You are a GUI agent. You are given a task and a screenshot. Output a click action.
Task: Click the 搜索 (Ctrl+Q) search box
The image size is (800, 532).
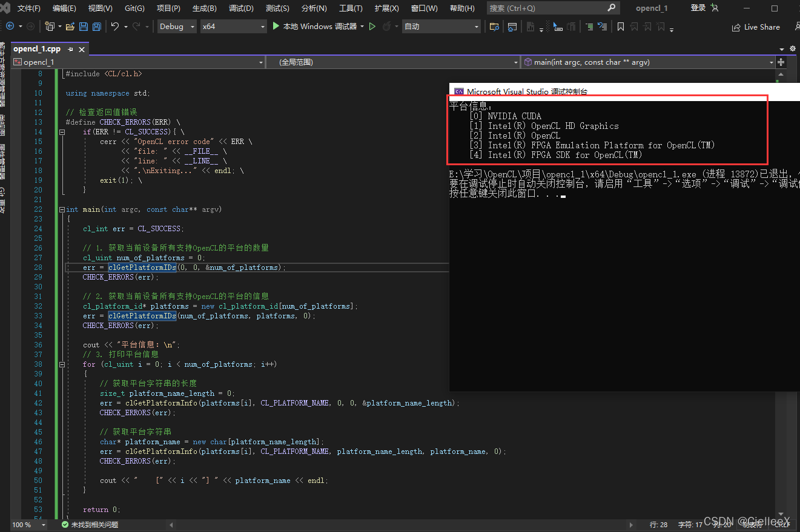(553, 8)
